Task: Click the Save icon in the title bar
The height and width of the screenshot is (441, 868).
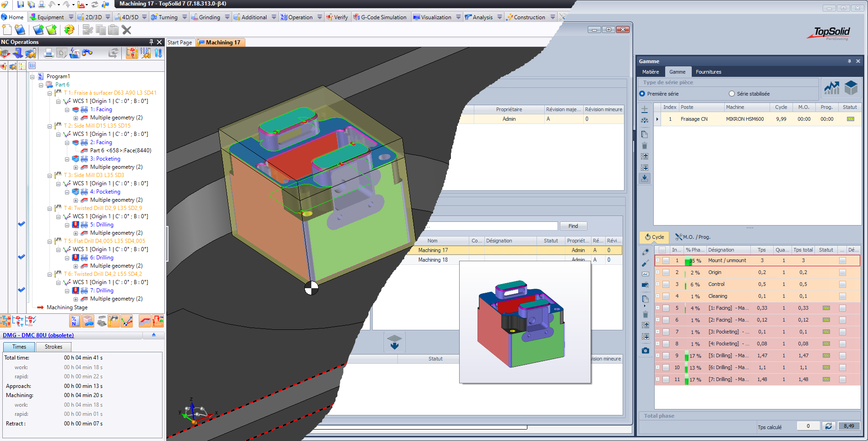Action: [20, 5]
